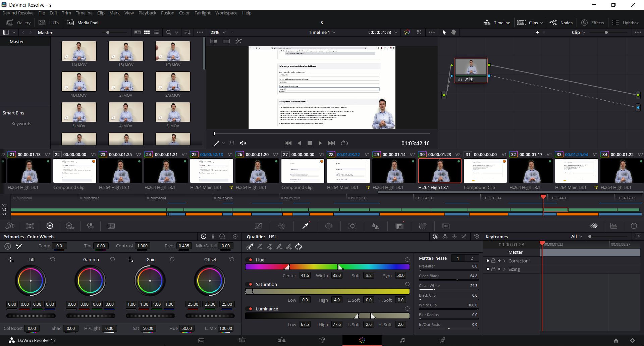Open the Fairlight menu
The width and height of the screenshot is (644, 346).
coord(202,13)
